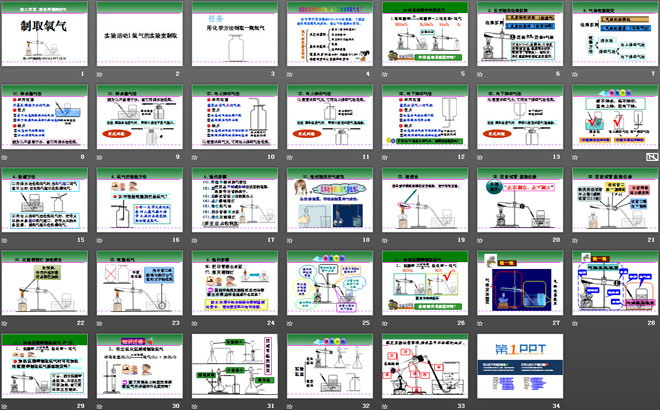This screenshot has width=660, height=410.
Task: Select slide 33 with red labeled boxes
Action: coord(425,366)
